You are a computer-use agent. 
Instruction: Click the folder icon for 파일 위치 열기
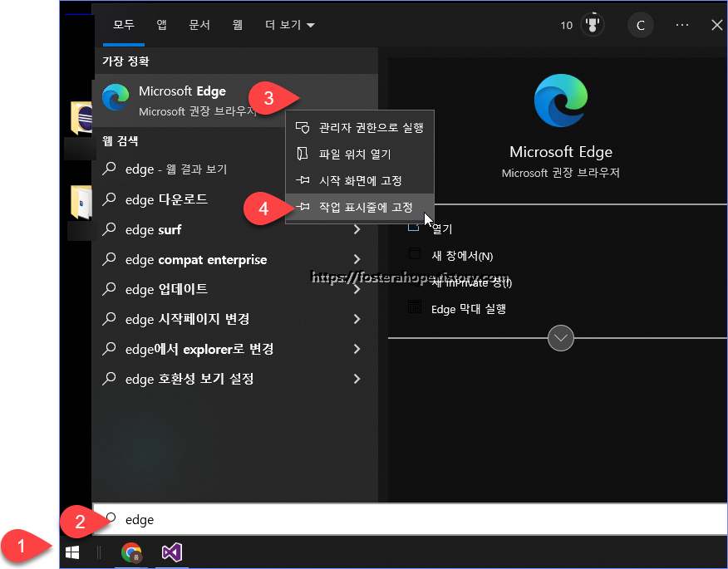click(303, 154)
